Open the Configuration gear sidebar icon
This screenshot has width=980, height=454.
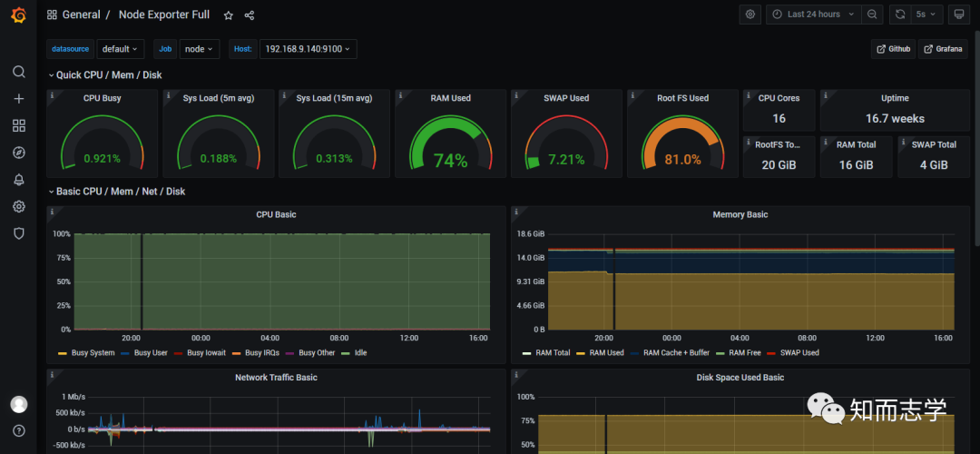point(19,206)
